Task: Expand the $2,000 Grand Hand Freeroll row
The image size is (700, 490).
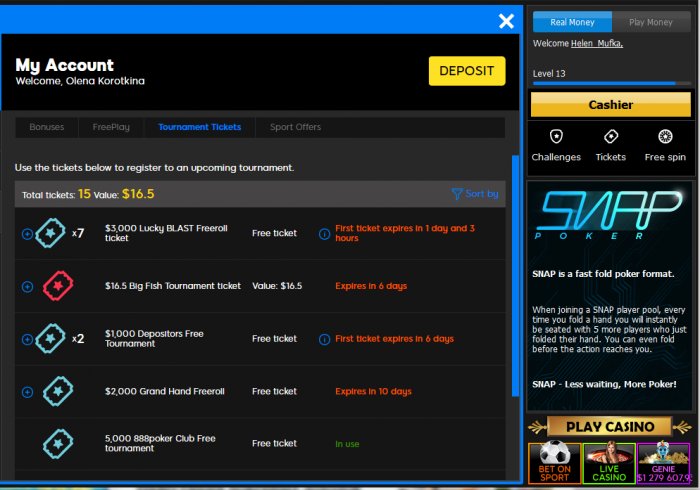Action: click(x=27, y=392)
